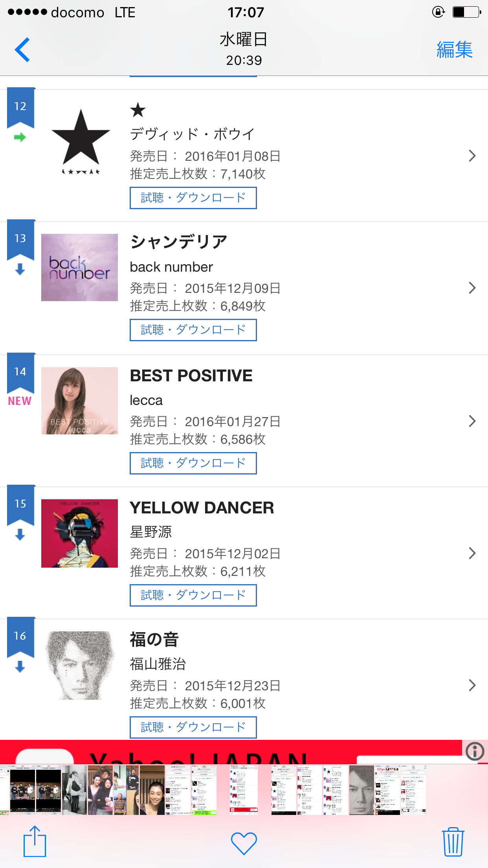Tap the 福の音 album title
The height and width of the screenshot is (868, 488).
(154, 640)
